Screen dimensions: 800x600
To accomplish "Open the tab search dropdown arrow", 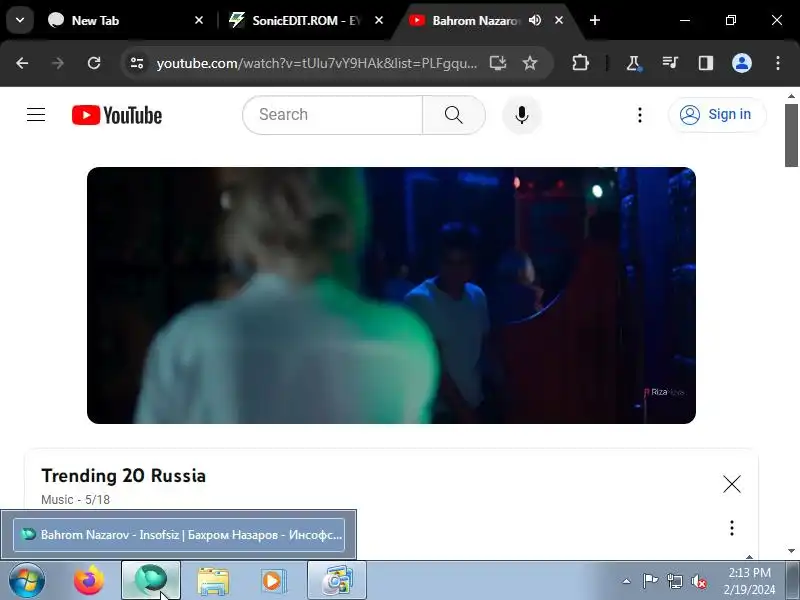I will tap(20, 20).
